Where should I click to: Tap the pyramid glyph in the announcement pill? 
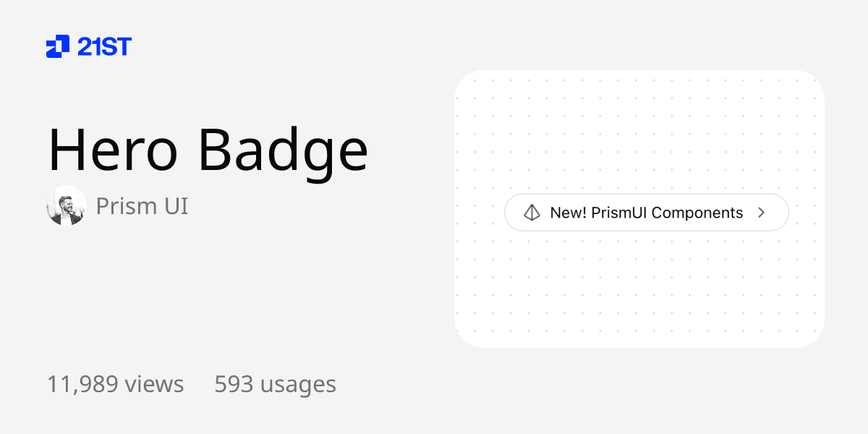pyautogui.click(x=533, y=212)
